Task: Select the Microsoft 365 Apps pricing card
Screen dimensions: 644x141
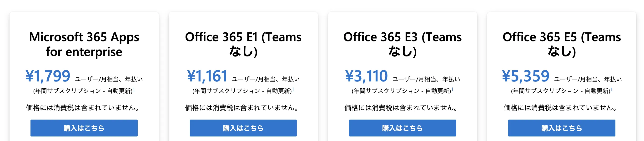Action: click(x=84, y=75)
